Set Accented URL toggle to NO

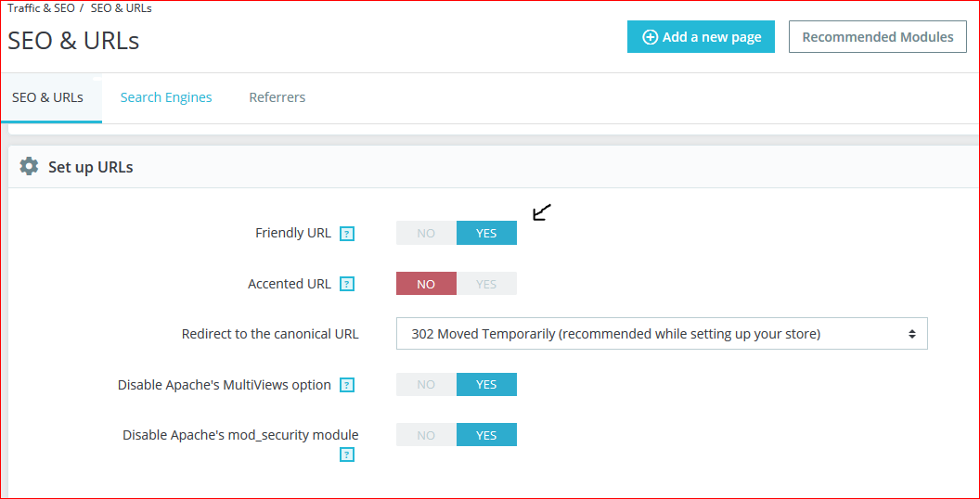[426, 284]
